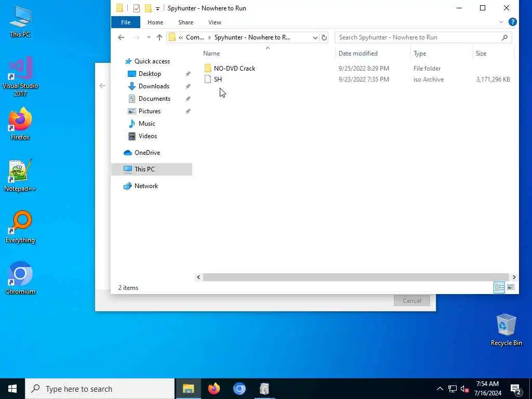This screenshot has height=399, width=532.
Task: Go to Videos in navigation pane
Action: pyautogui.click(x=147, y=136)
